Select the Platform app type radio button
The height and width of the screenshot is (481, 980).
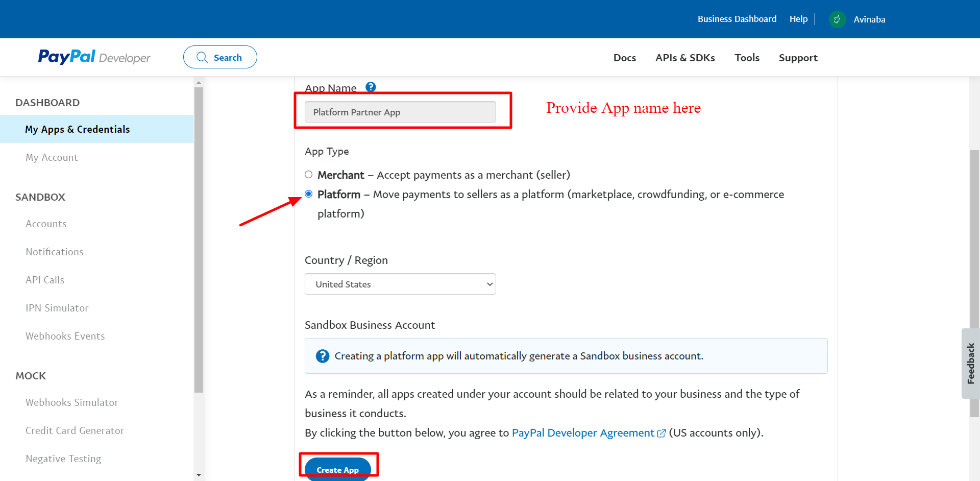[x=309, y=194]
